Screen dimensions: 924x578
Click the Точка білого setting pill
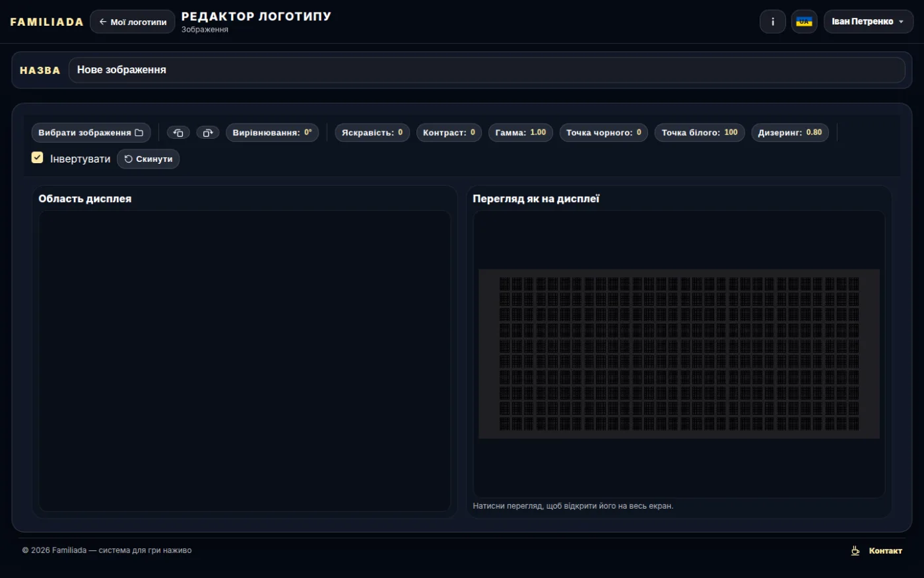tap(700, 133)
